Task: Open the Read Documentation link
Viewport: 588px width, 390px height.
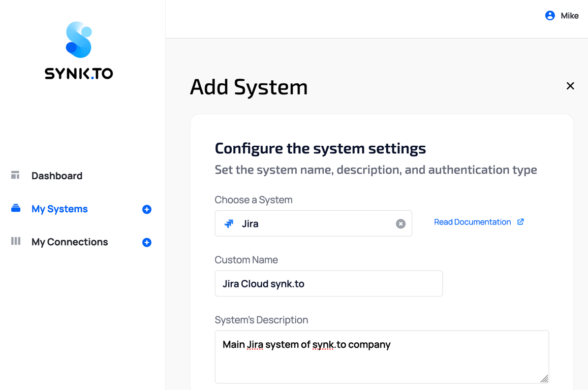Action: [472, 222]
